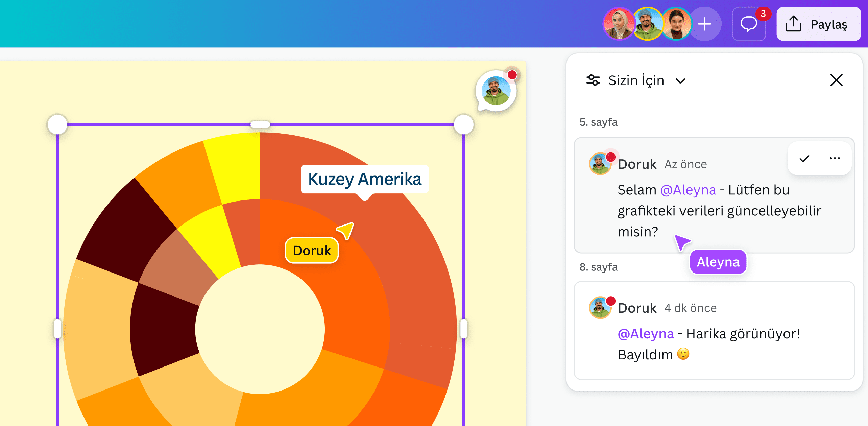This screenshot has width=868, height=426.
Task: Click the filter icon beside Sizin İçin
Action: 593,80
